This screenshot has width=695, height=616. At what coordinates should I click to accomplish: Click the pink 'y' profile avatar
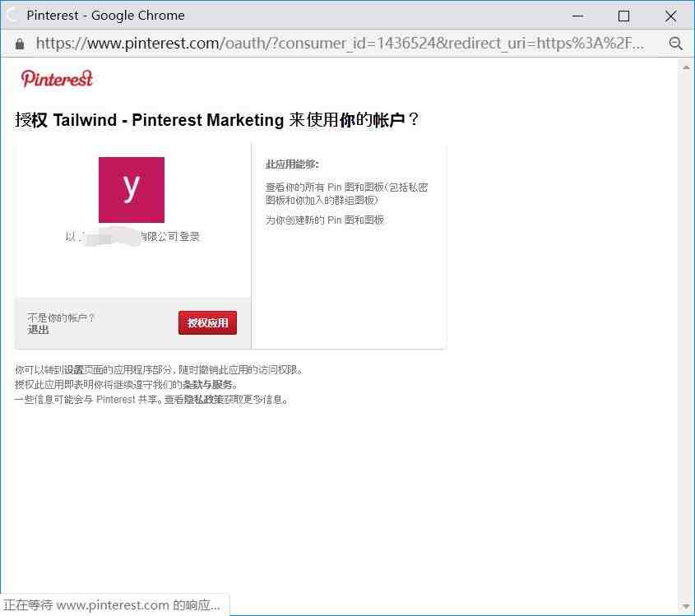coord(132,190)
